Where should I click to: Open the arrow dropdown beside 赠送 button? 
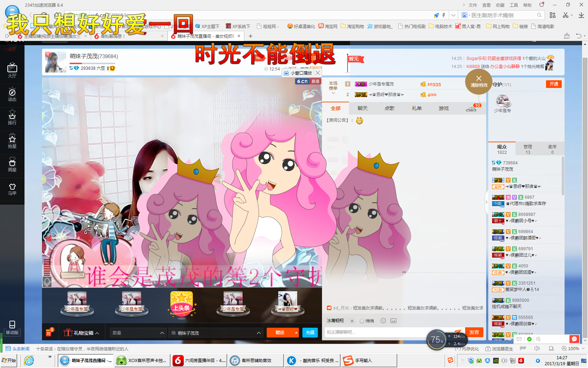pos(296,333)
